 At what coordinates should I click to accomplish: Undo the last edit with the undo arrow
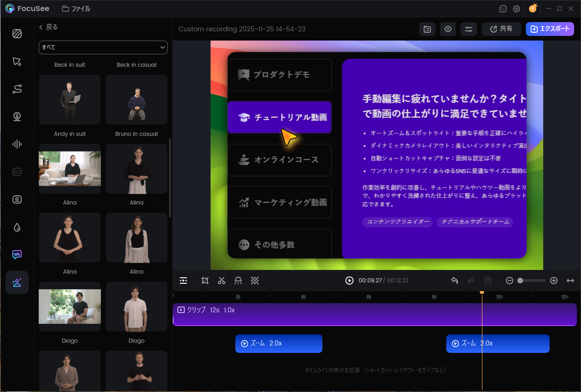(x=455, y=281)
